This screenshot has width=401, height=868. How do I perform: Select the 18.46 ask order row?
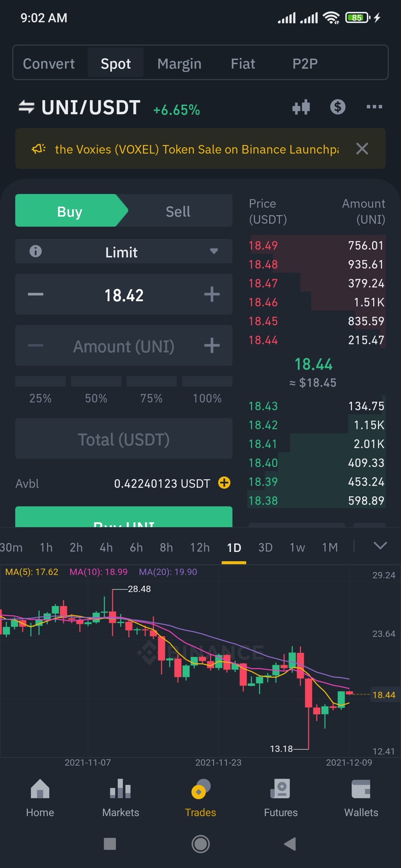point(316,302)
